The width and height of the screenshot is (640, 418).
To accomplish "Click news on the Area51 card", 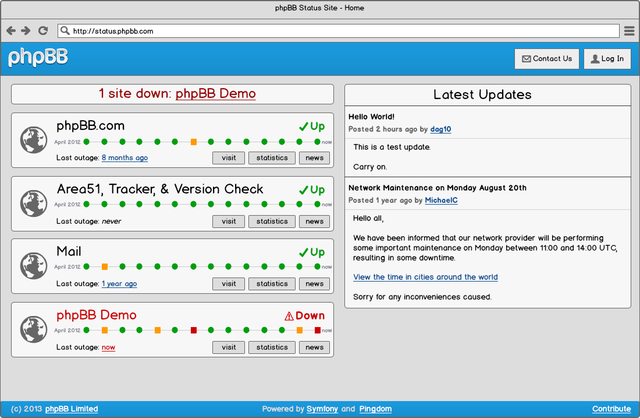I will pyautogui.click(x=314, y=221).
